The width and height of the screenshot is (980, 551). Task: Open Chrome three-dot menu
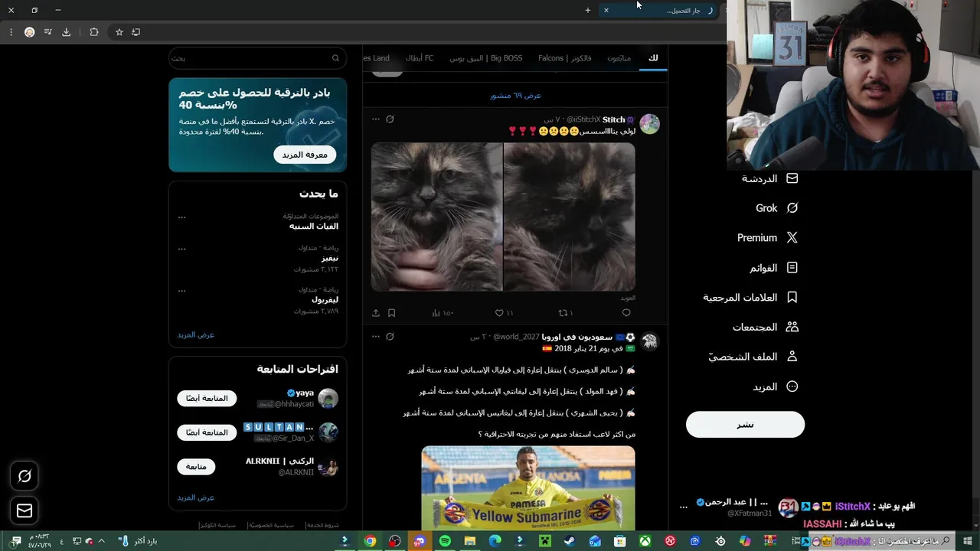pos(11,32)
